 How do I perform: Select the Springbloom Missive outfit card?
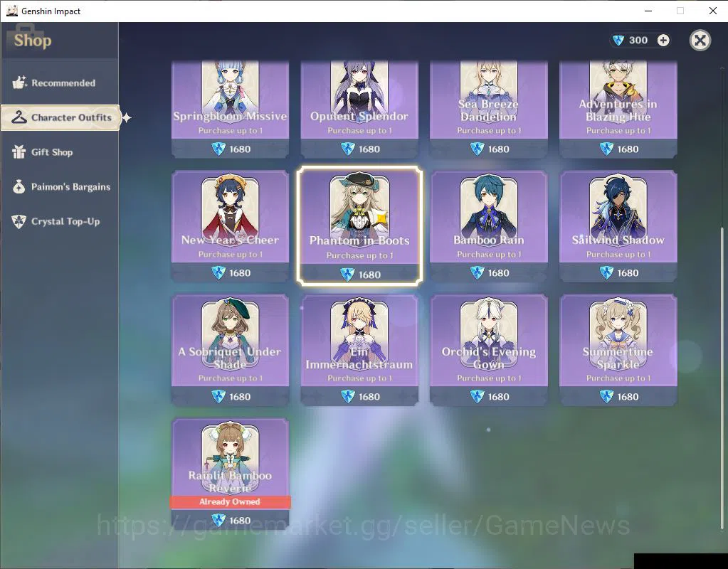pos(231,109)
